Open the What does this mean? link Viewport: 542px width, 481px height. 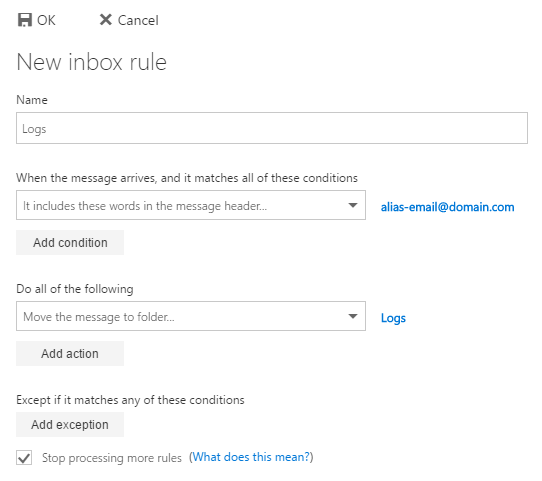click(251, 457)
